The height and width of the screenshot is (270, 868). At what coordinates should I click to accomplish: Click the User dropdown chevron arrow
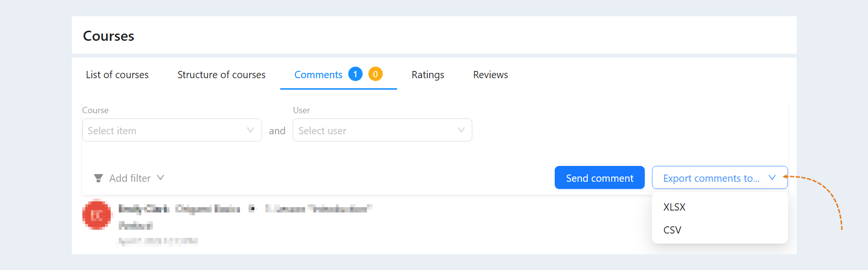coord(461,130)
